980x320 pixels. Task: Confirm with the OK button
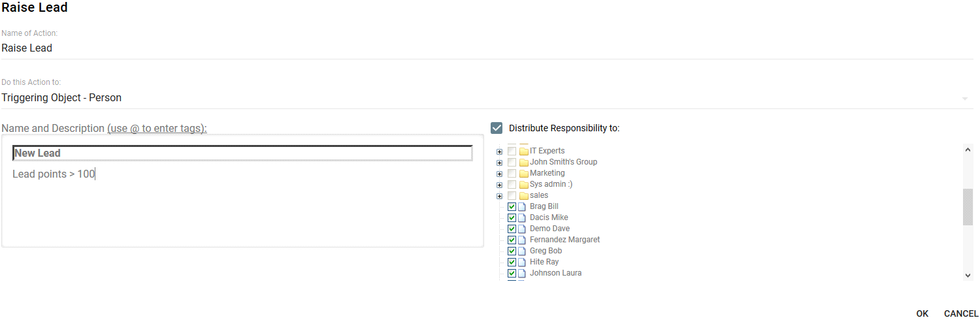coord(922,314)
